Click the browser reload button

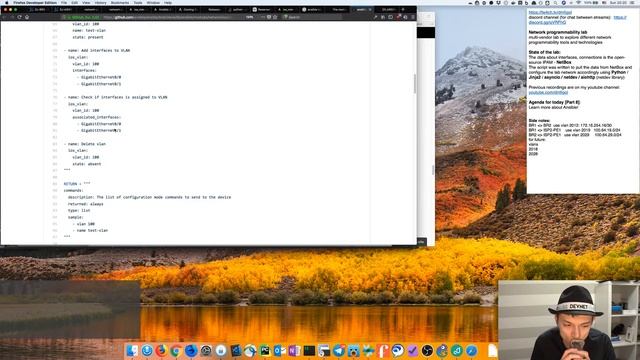point(20,17)
